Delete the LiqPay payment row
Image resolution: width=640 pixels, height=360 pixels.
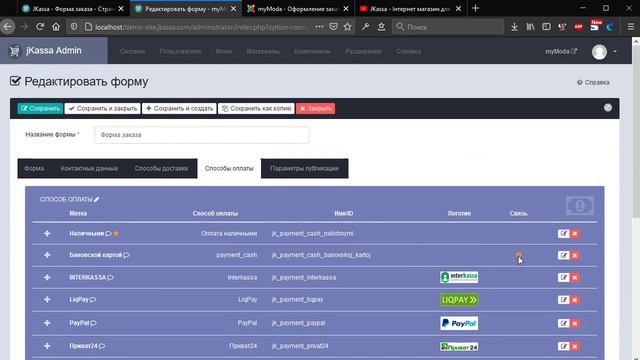575,300
